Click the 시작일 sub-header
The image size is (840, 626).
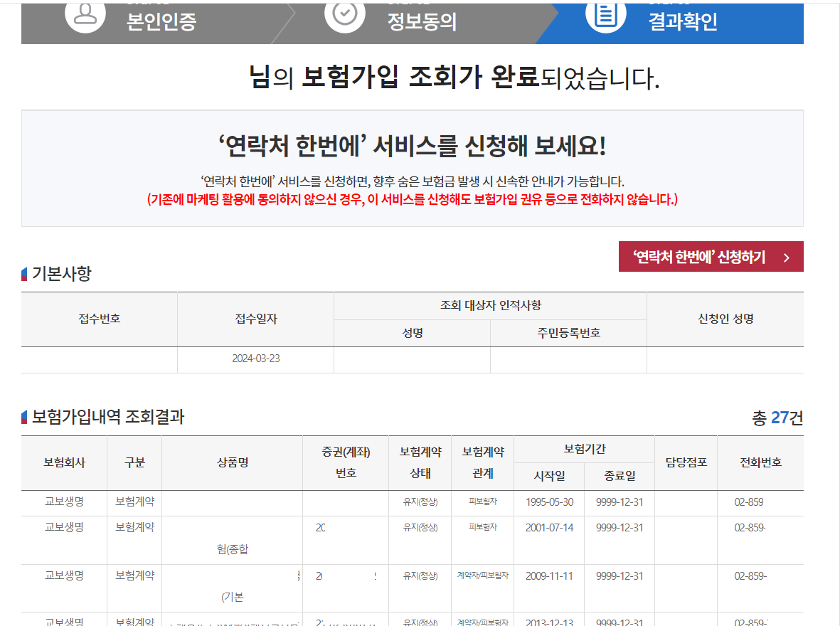[550, 476]
